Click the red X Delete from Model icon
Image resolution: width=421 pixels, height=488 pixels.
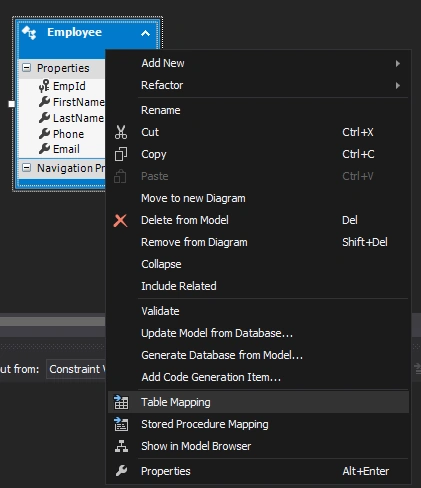click(120, 220)
